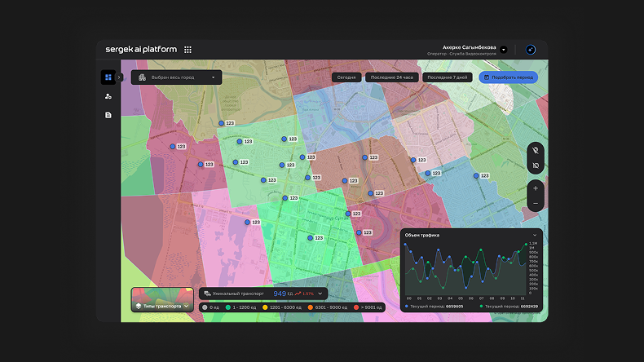The height and width of the screenshot is (362, 644).
Task: Open the user settings sidebar icon
Action: 108,96
